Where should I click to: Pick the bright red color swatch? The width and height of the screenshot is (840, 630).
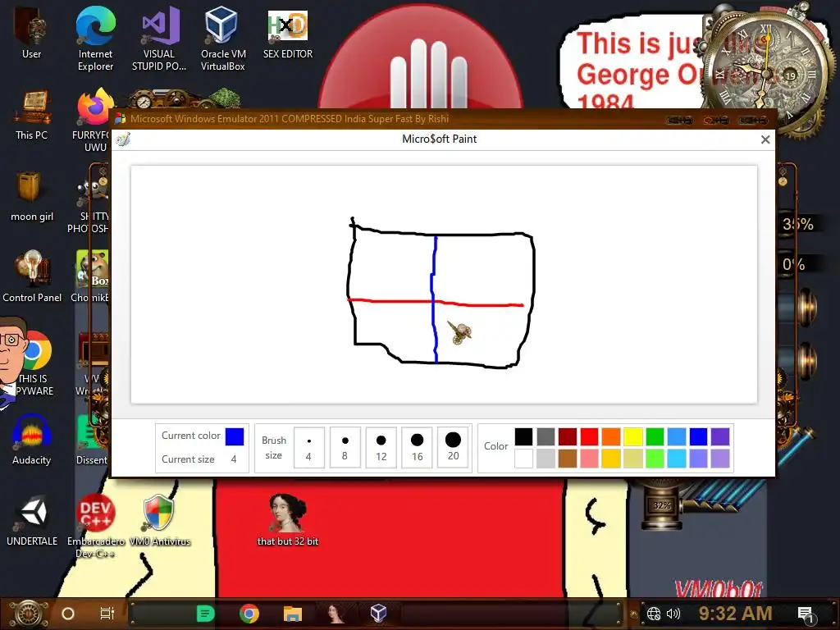pos(589,436)
